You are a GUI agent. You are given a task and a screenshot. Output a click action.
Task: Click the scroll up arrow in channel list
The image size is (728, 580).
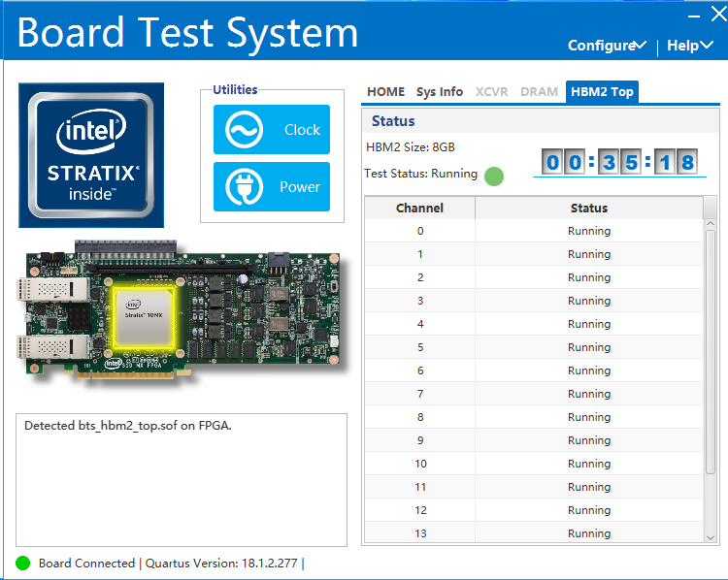[x=710, y=224]
